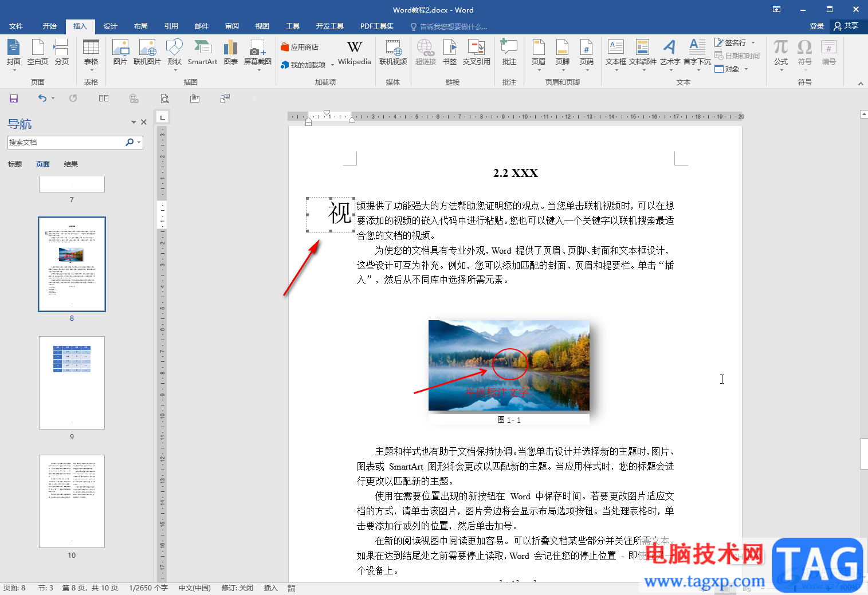868x595 pixels.
Task: Insert an equation (公式)
Action: pyautogui.click(x=781, y=55)
